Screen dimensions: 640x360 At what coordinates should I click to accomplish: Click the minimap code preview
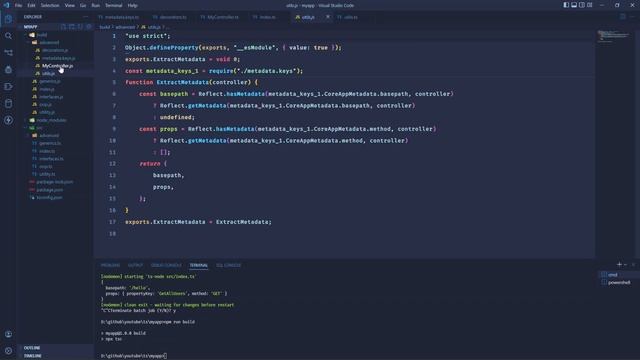click(613, 36)
